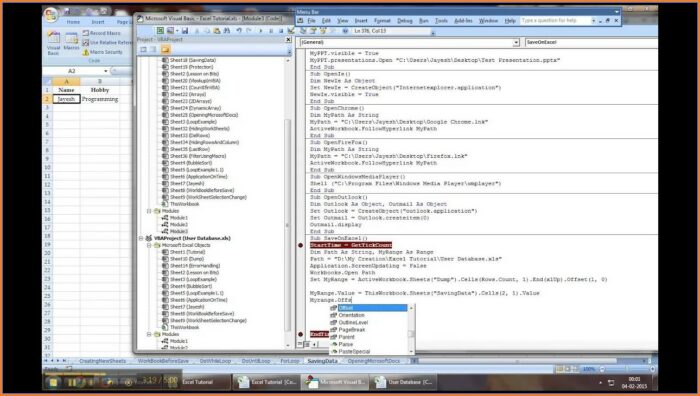
Task: Select the SavingData sheet tab in Excel
Action: click(x=322, y=361)
